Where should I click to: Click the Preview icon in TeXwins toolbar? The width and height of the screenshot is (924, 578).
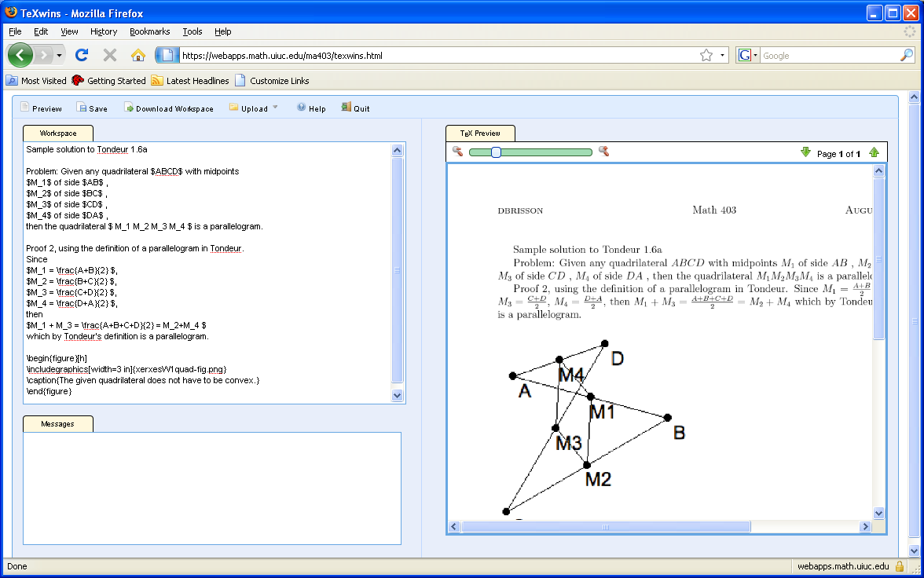24,108
